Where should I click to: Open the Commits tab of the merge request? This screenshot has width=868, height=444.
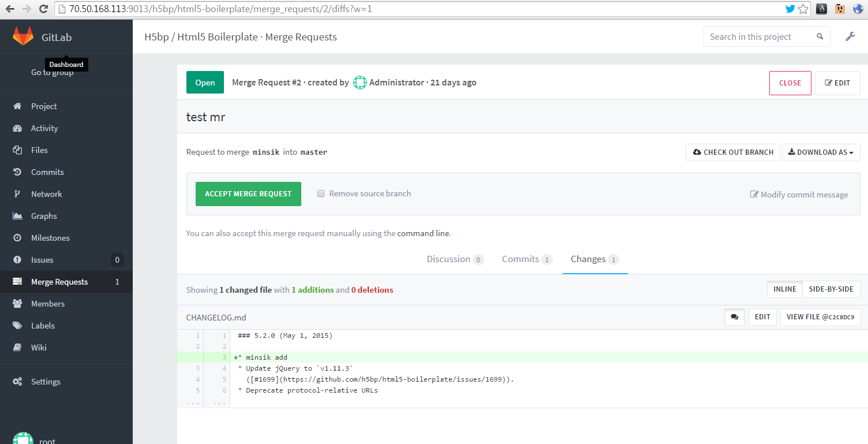[521, 259]
